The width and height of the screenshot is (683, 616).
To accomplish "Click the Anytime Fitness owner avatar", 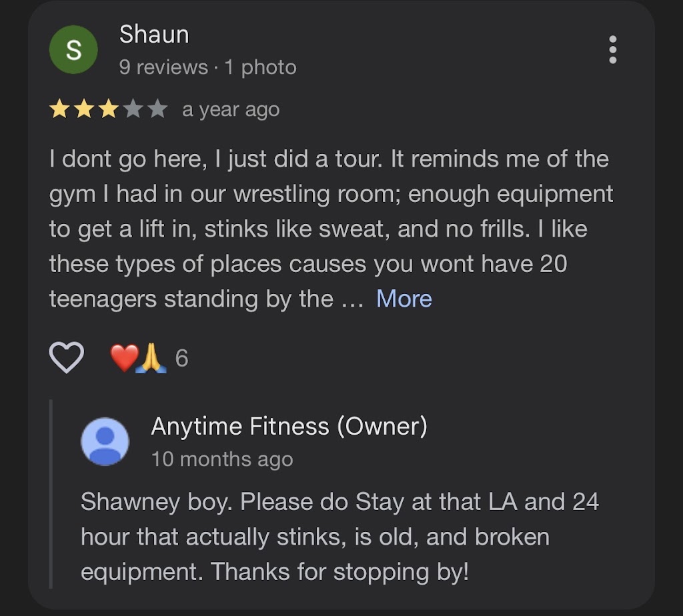I will pos(105,441).
